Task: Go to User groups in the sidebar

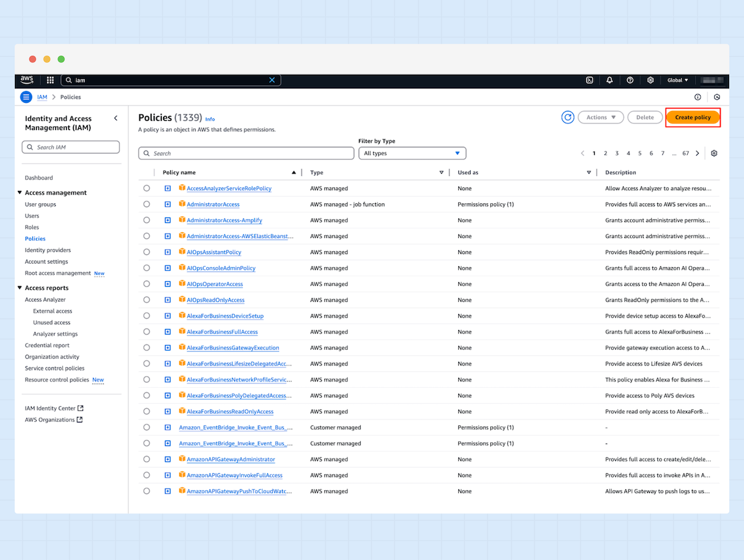Action: point(40,204)
